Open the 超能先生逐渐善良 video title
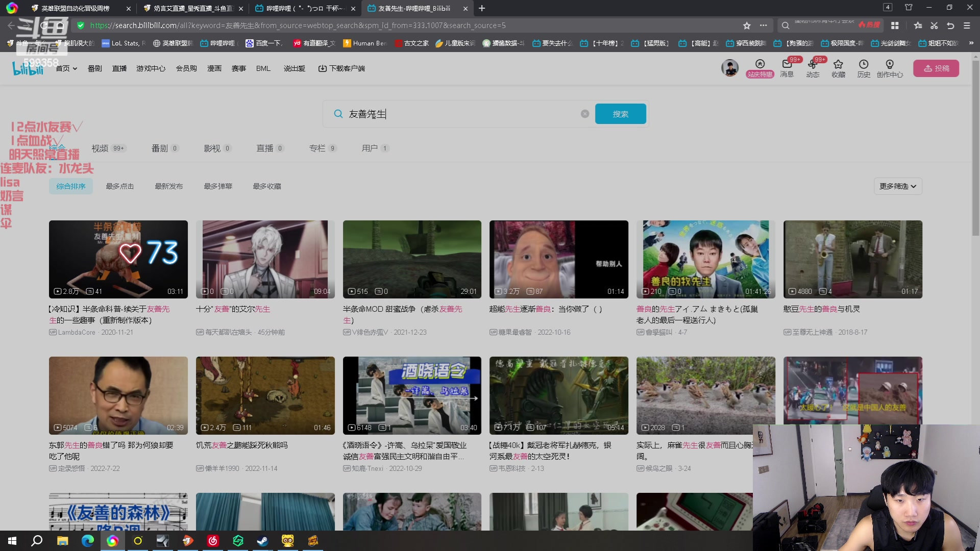This screenshot has height=551, width=980. (546, 309)
